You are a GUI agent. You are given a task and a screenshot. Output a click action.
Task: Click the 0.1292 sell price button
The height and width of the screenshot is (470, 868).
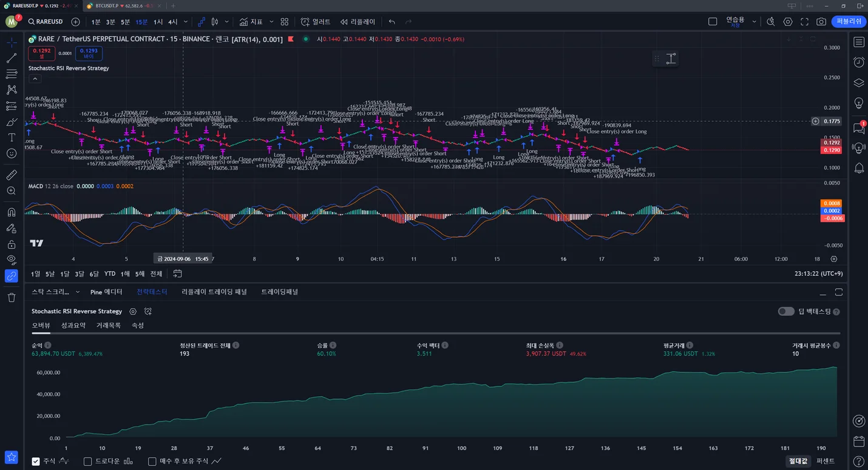[x=42, y=53]
